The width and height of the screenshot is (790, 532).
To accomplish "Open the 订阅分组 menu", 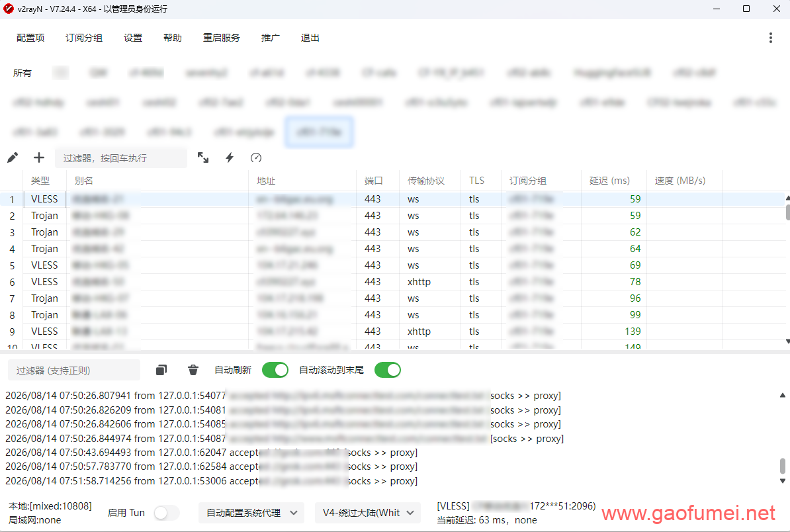I will click(x=83, y=38).
